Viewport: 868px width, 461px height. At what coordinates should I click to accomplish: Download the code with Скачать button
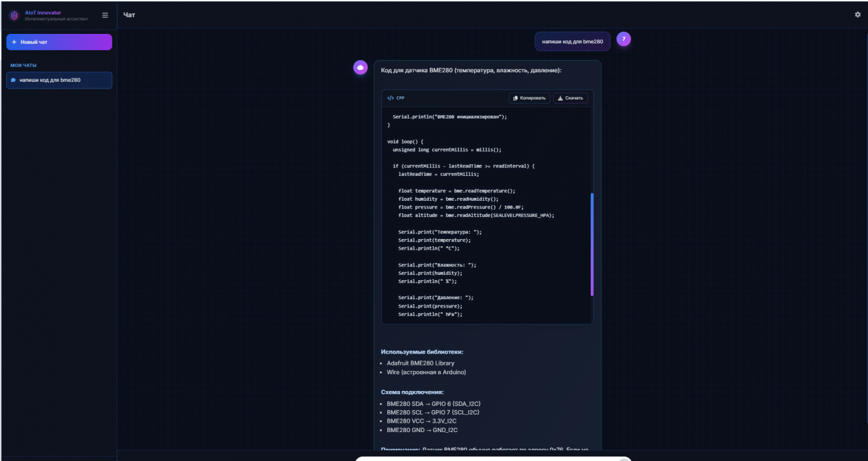pyautogui.click(x=570, y=98)
